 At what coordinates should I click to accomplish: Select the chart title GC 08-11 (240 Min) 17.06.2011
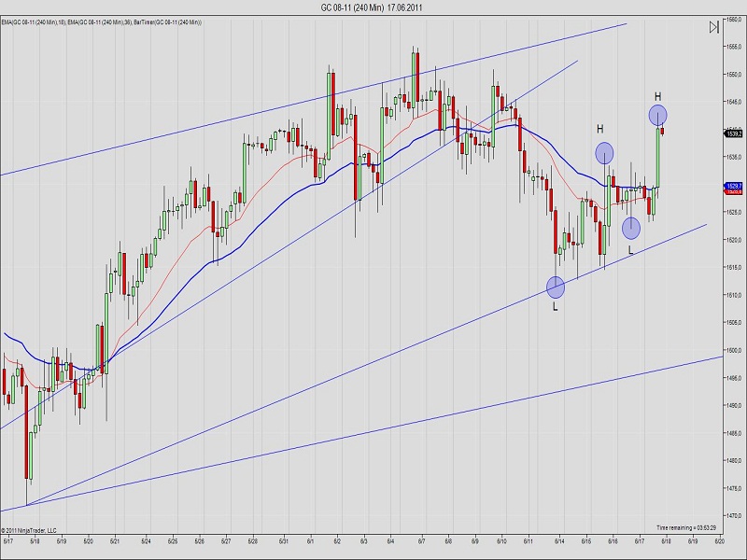[371, 7]
